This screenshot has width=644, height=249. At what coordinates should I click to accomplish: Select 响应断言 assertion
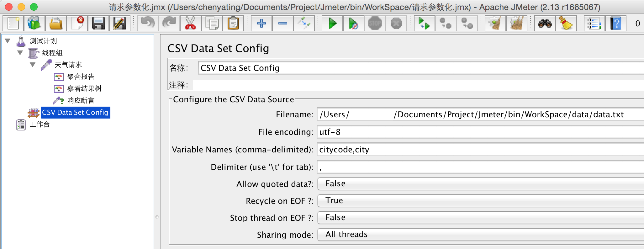click(81, 100)
